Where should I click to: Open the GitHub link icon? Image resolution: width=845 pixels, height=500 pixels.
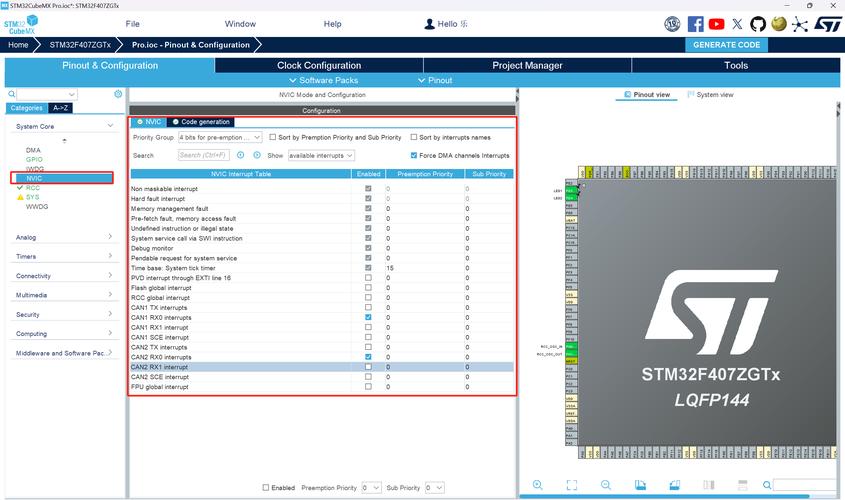[x=758, y=24]
